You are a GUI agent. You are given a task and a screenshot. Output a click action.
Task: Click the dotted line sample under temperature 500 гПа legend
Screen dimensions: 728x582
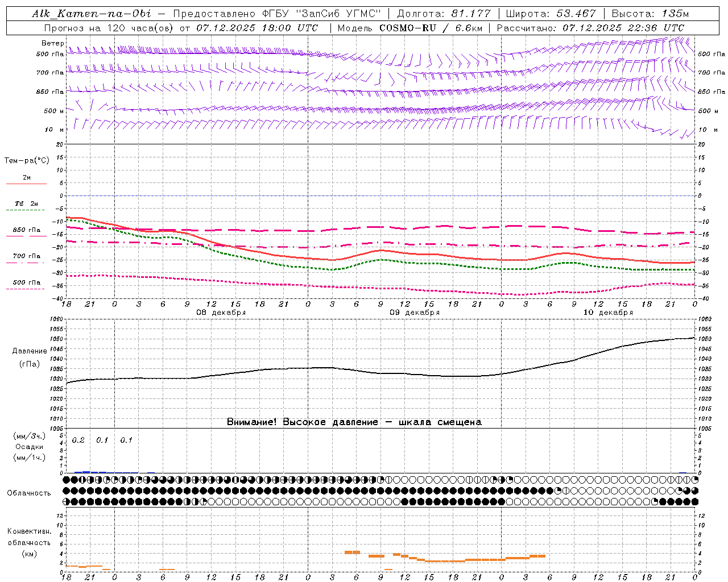(x=26, y=289)
